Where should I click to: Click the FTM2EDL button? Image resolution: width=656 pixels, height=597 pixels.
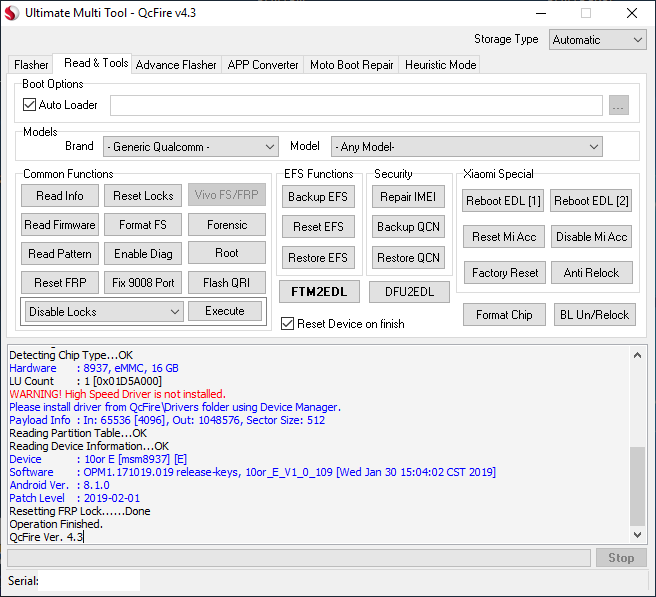click(319, 292)
